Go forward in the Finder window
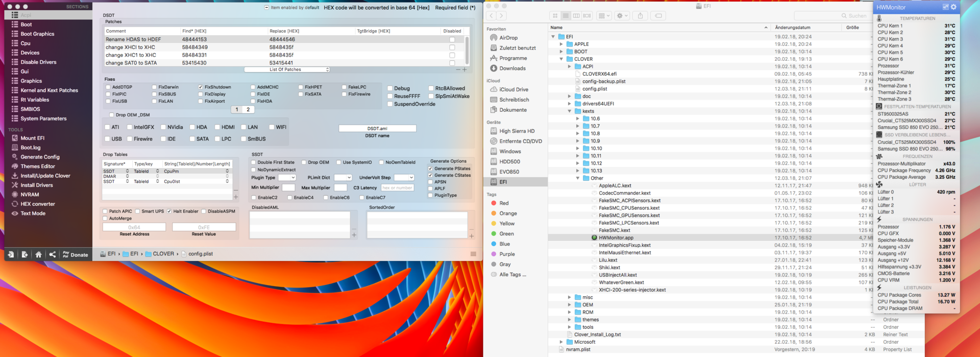This screenshot has width=980, height=357. click(502, 16)
